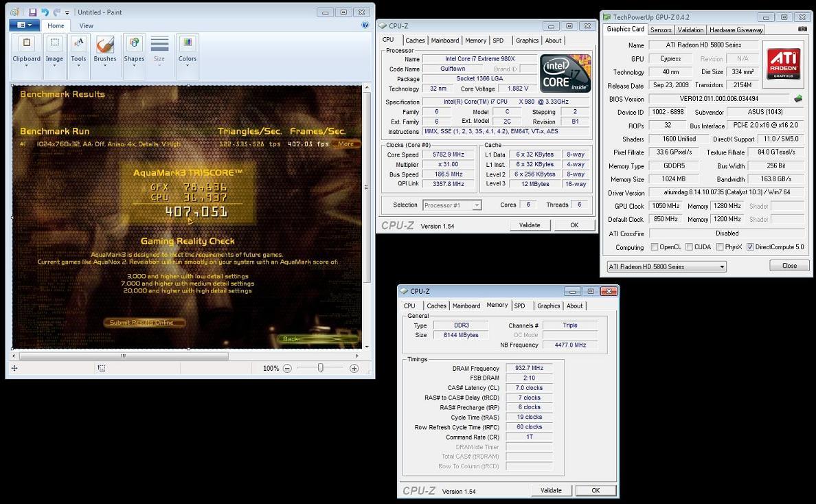Click Validate in the top CPU-Z window

[x=530, y=225]
